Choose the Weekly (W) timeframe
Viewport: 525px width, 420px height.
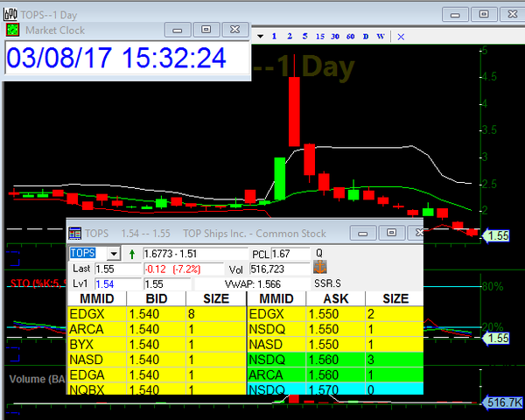pyautogui.click(x=381, y=36)
